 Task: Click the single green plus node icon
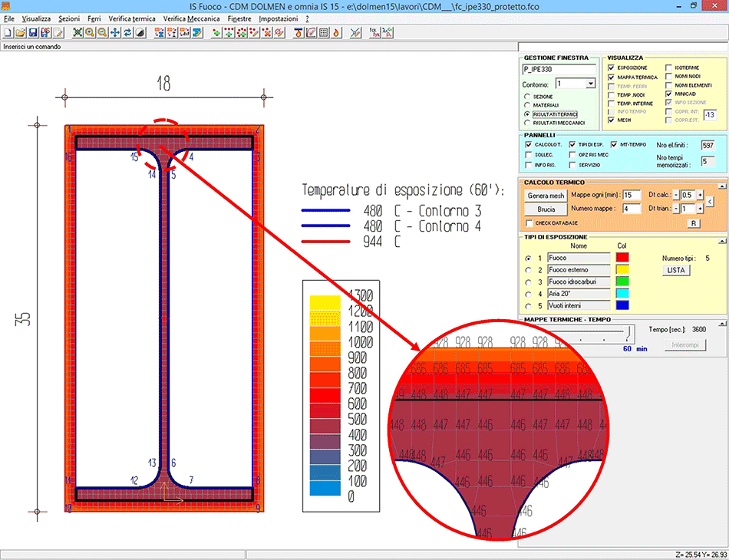click(216, 32)
